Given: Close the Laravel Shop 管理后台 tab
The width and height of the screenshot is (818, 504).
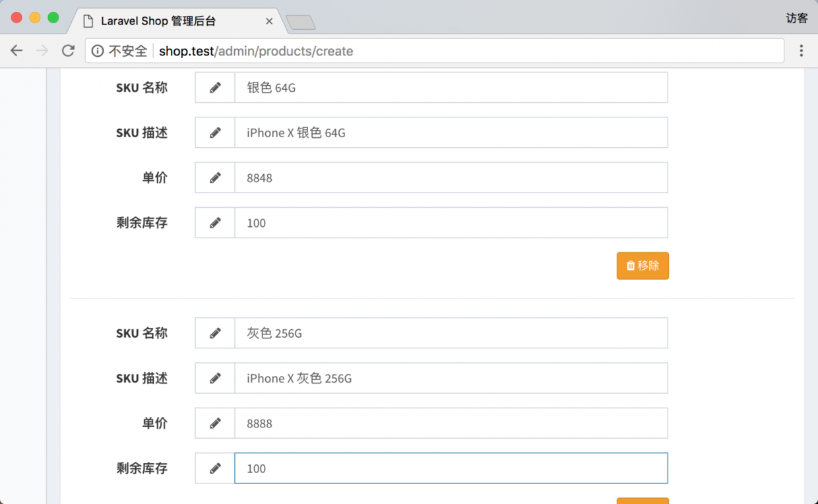Looking at the screenshot, I should pyautogui.click(x=269, y=21).
